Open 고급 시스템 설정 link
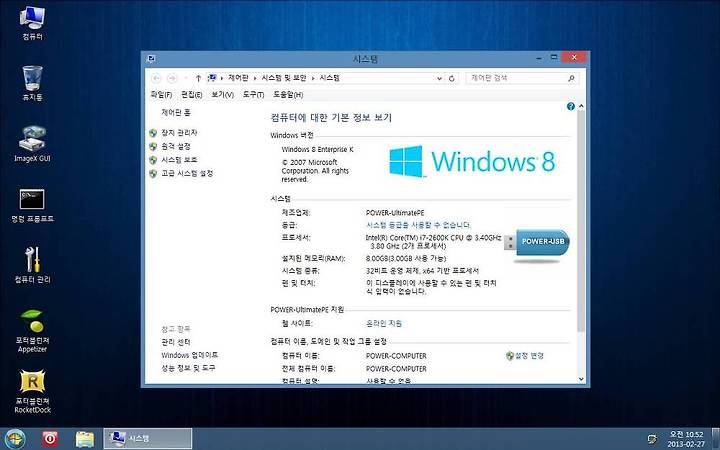This screenshot has width=720, height=450. click(x=187, y=174)
